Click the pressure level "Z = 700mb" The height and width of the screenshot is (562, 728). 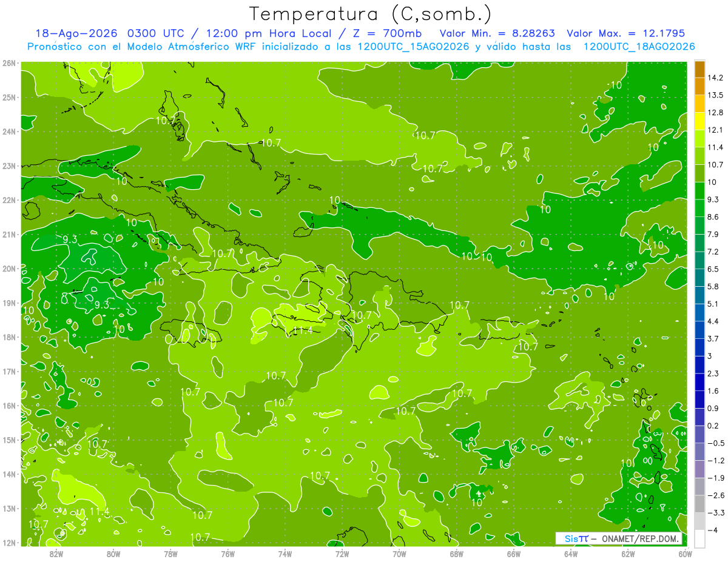[x=386, y=34]
